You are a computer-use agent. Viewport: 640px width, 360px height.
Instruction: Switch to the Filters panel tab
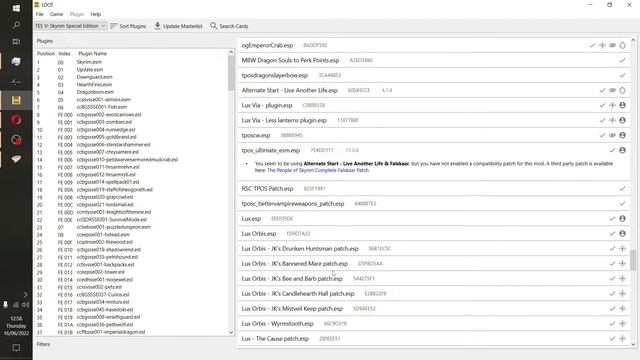pyautogui.click(x=43, y=344)
